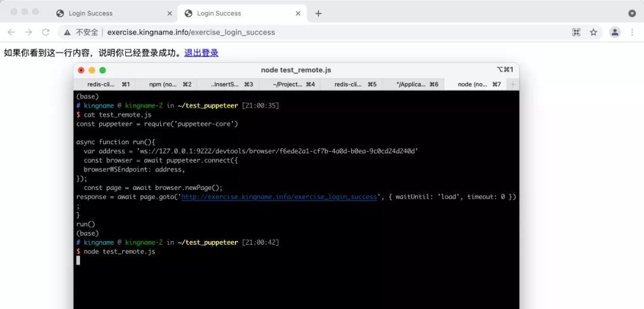Bookmark this page with the star icon
Image resolution: width=644 pixels, height=309 pixels.
point(593,32)
